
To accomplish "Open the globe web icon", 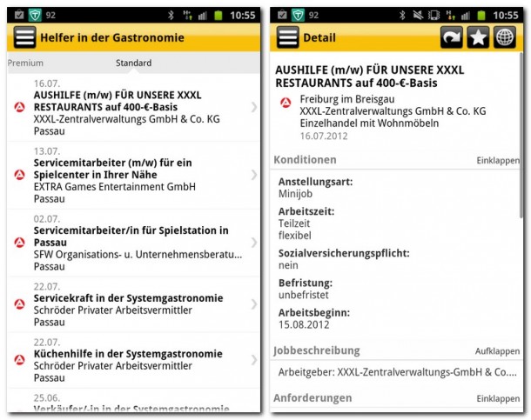I will click(x=505, y=37).
